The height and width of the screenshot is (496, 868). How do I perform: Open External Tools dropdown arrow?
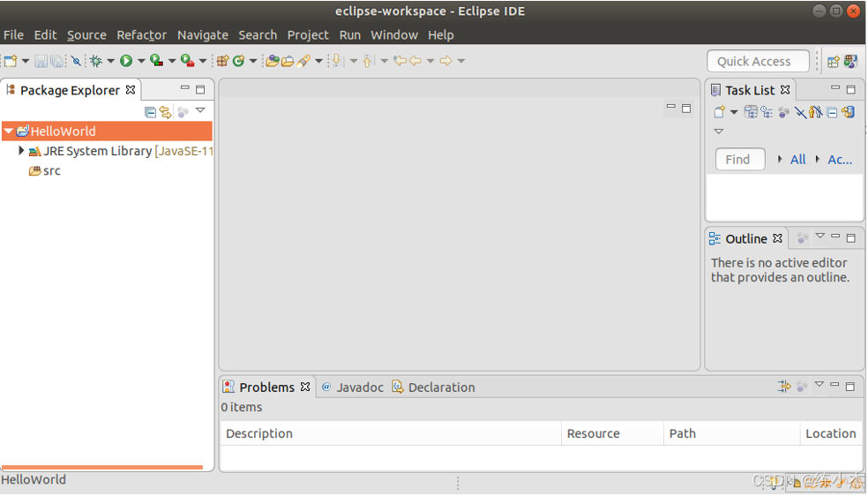pyautogui.click(x=203, y=61)
